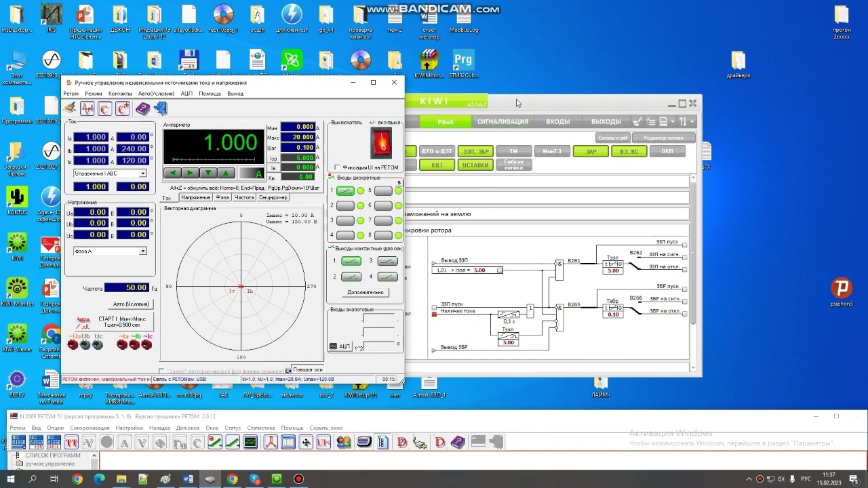This screenshot has height=488, width=868.
Task: Toggle discrete input 8 button
Action: [383, 235]
